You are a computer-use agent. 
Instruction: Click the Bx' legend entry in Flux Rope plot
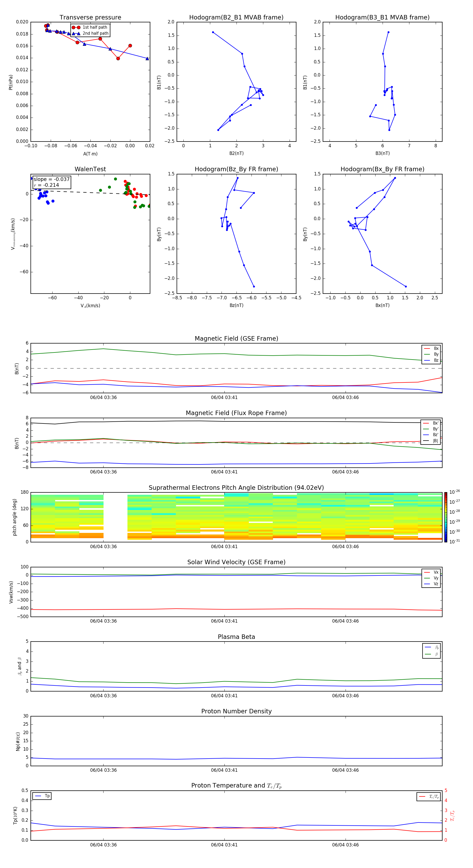click(x=431, y=423)
